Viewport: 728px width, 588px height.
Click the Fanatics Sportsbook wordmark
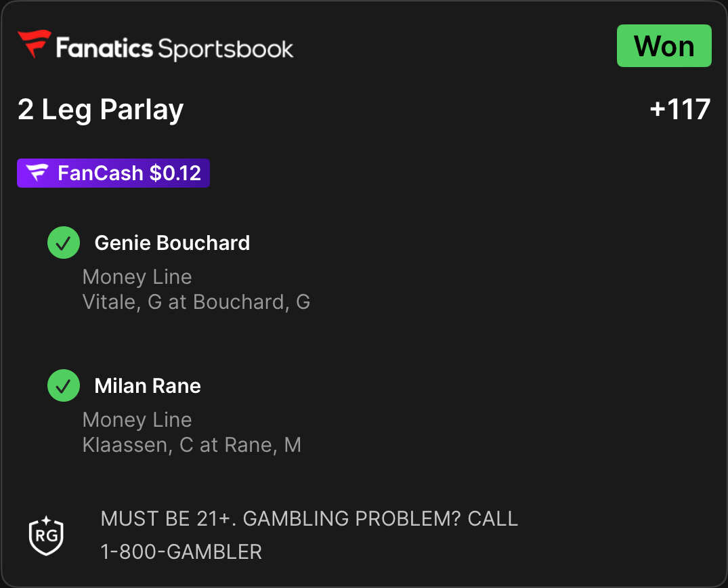tap(175, 48)
